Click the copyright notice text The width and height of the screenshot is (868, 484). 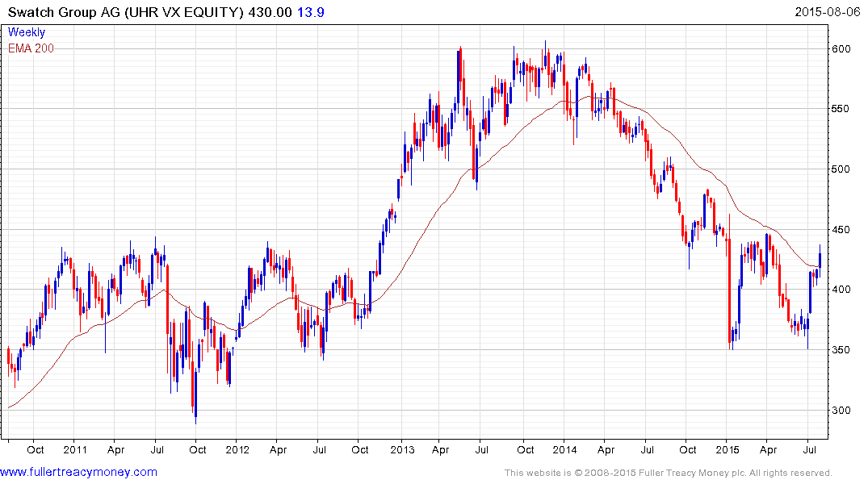tap(669, 473)
